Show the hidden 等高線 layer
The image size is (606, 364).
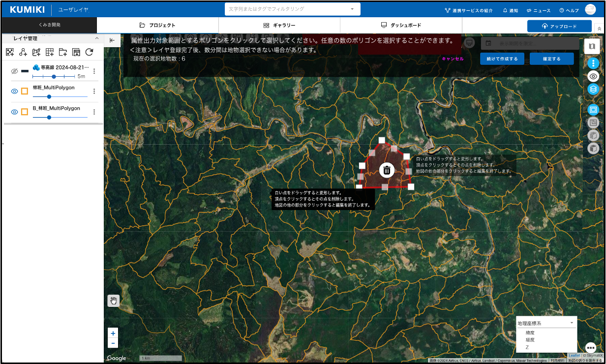[x=15, y=71]
